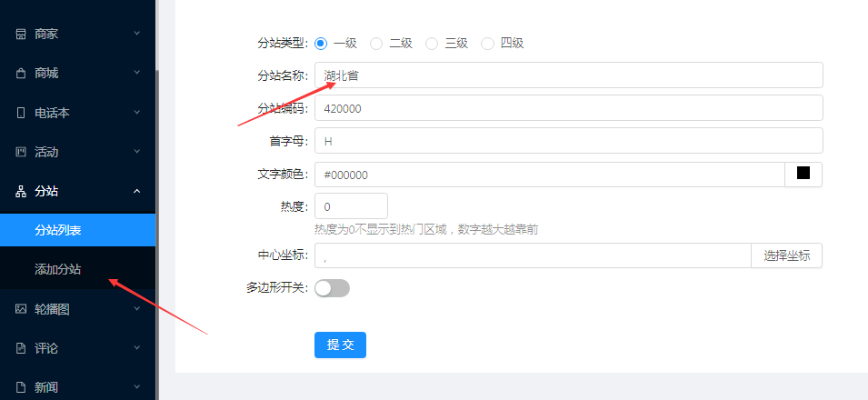This screenshot has height=400, width=868.
Task: Click the 中心坐标 input field
Action: 533,255
